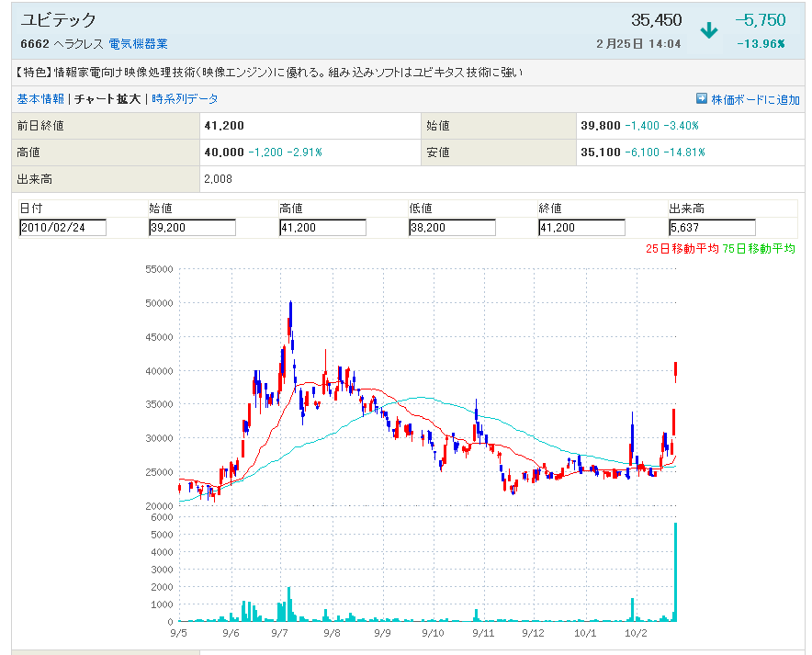Image resolution: width=812 pixels, height=655 pixels.
Task: Click the ユビテック stock name heading
Action: tap(58, 20)
